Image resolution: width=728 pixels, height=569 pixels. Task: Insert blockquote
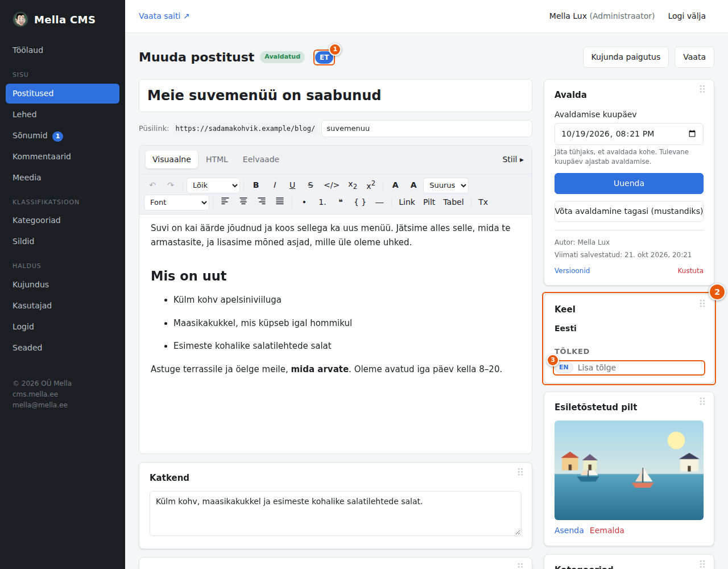tap(341, 202)
